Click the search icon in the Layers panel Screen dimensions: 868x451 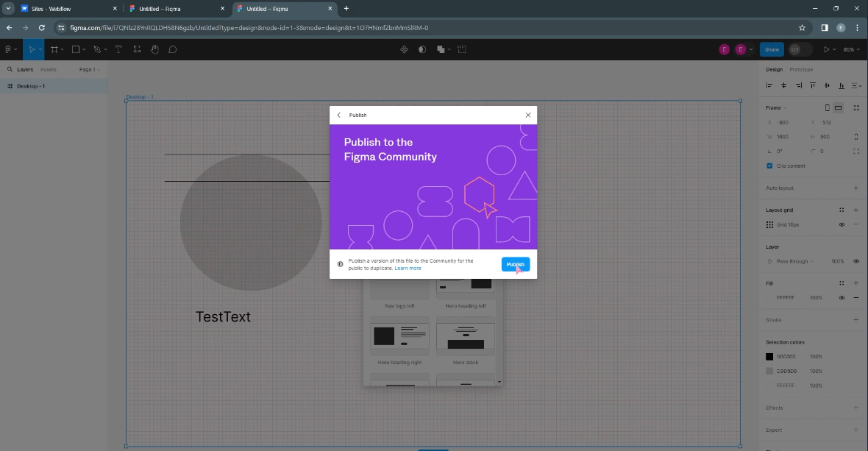[x=10, y=69]
